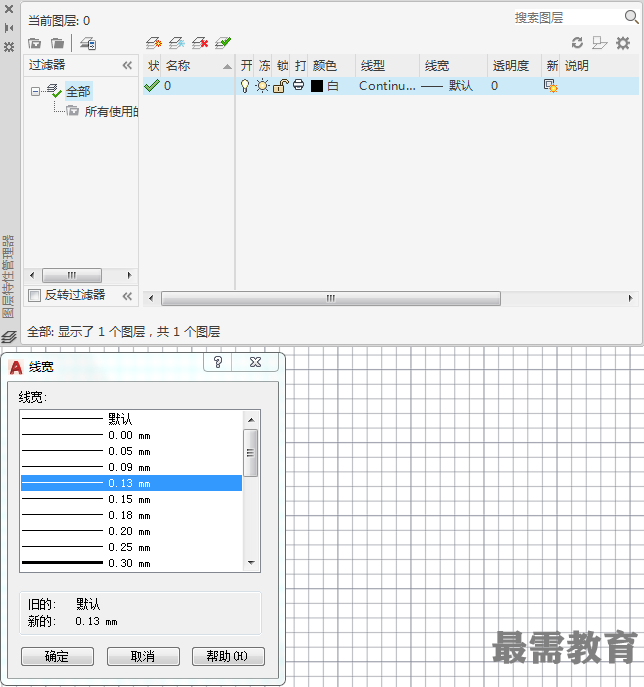Viewport: 644px width, 687px height.
Task: Select the 0.25 mm lineweight
Action: (x=131, y=547)
